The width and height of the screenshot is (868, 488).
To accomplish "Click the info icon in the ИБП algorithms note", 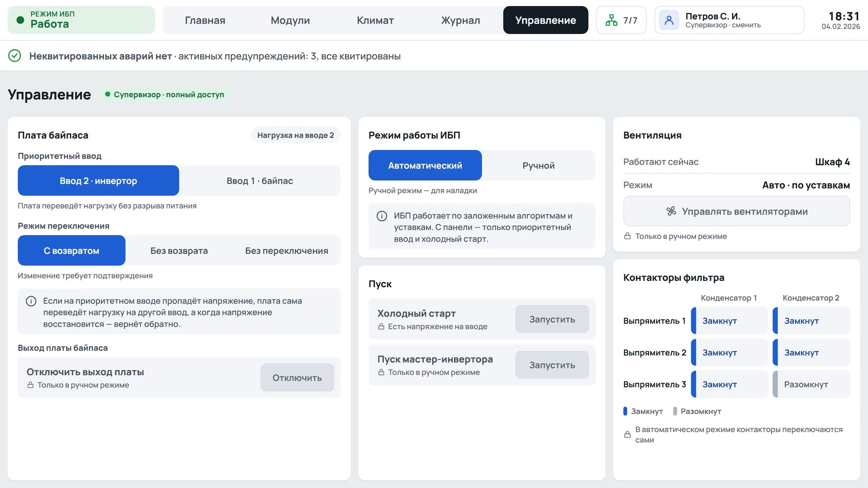I will [382, 216].
